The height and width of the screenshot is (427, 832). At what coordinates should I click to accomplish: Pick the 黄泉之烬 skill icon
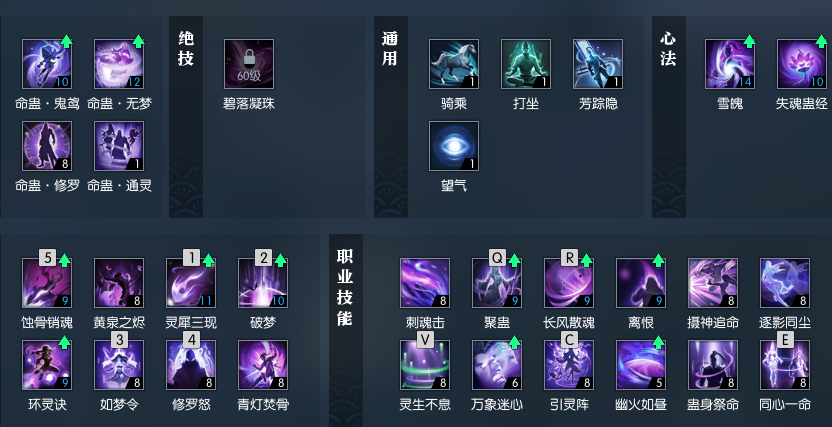click(x=119, y=283)
